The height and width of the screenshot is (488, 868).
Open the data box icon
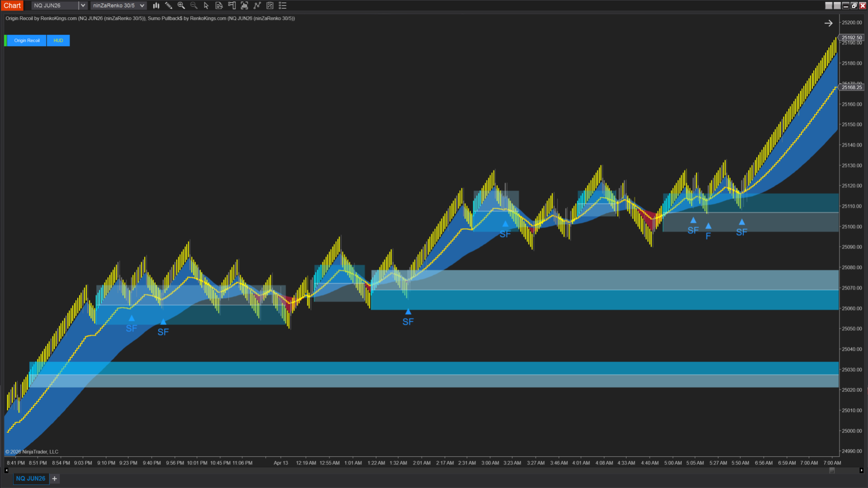pos(219,5)
